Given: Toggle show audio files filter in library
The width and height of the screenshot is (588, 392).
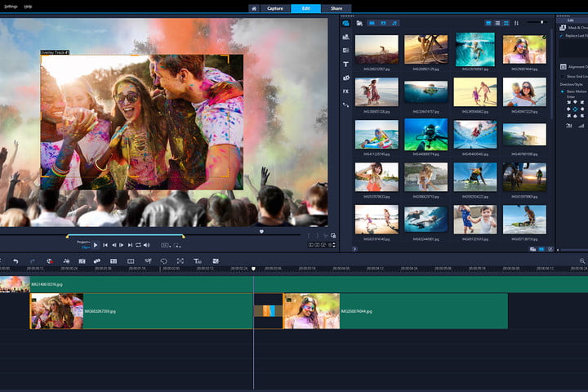Looking at the screenshot, I should coord(394,23).
